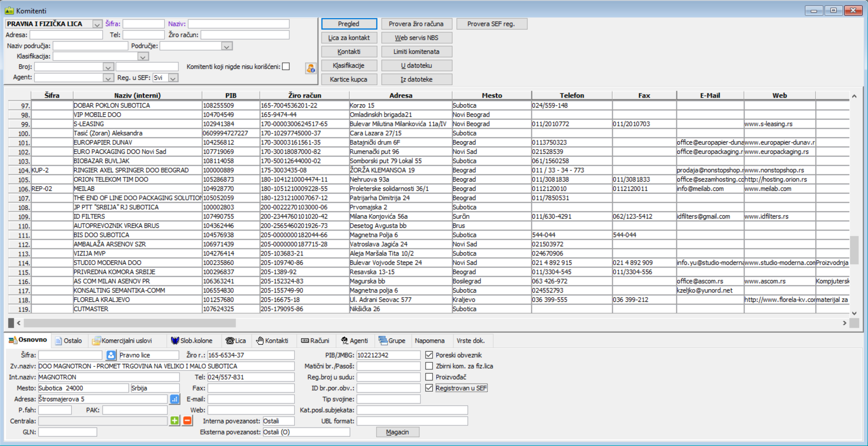Click the Žiro račun filter input field

coord(245,35)
